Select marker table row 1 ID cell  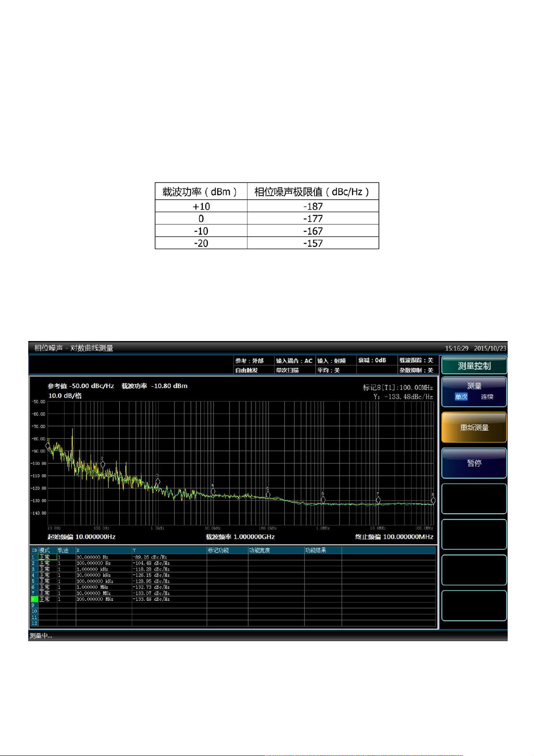(34, 557)
